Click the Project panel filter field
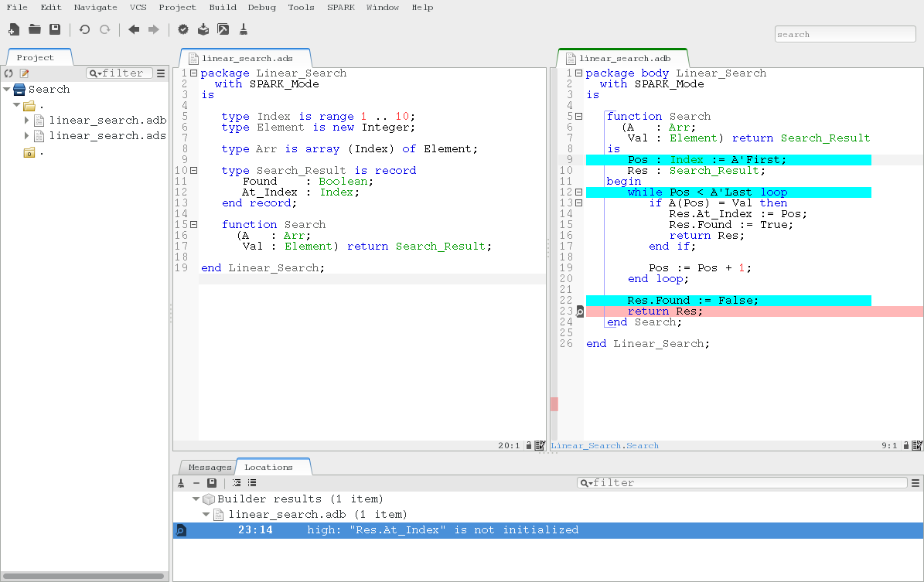The width and height of the screenshot is (924, 582). (x=120, y=73)
